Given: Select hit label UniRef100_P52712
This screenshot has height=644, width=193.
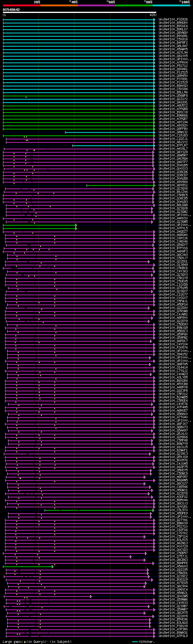Looking at the screenshot, I should [x=173, y=66].
